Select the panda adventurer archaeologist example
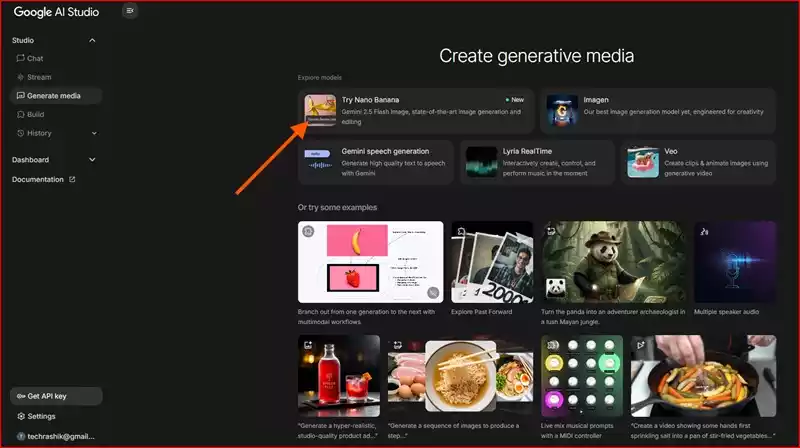This screenshot has height=448, width=800. [611, 262]
